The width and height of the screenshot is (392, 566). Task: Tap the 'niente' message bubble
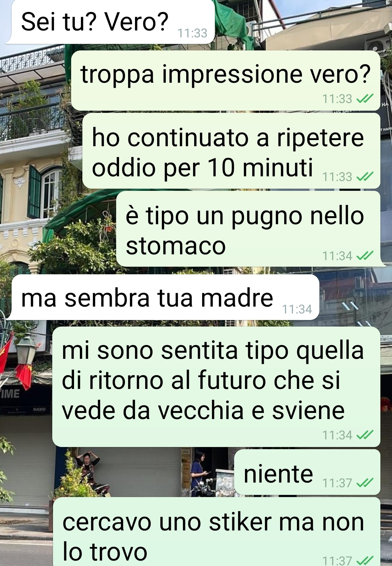pos(307,472)
